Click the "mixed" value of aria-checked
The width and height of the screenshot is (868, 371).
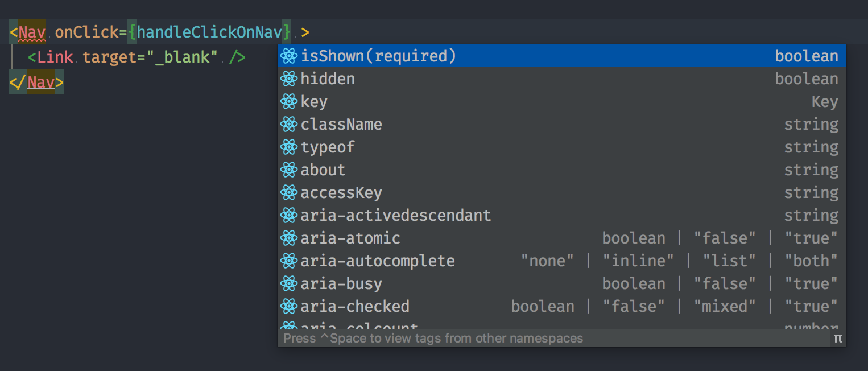[x=725, y=306]
